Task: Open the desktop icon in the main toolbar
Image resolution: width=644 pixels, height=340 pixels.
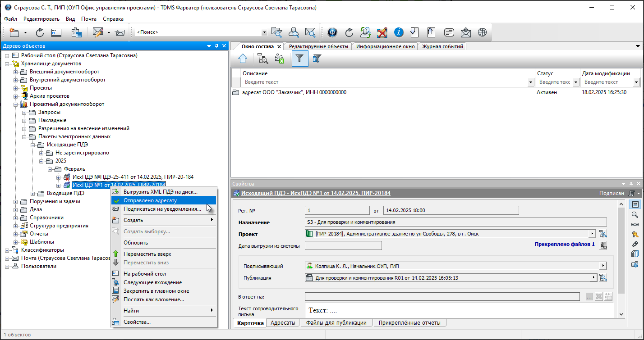Action: [56, 32]
